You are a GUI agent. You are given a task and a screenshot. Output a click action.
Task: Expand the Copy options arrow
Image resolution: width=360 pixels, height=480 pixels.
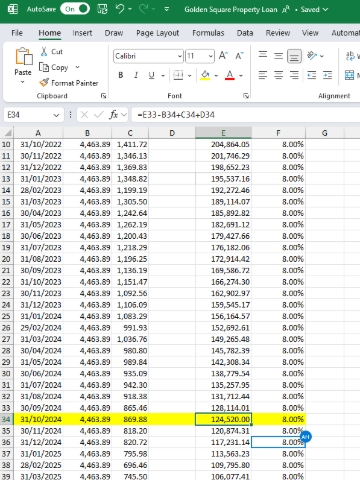tap(77, 67)
